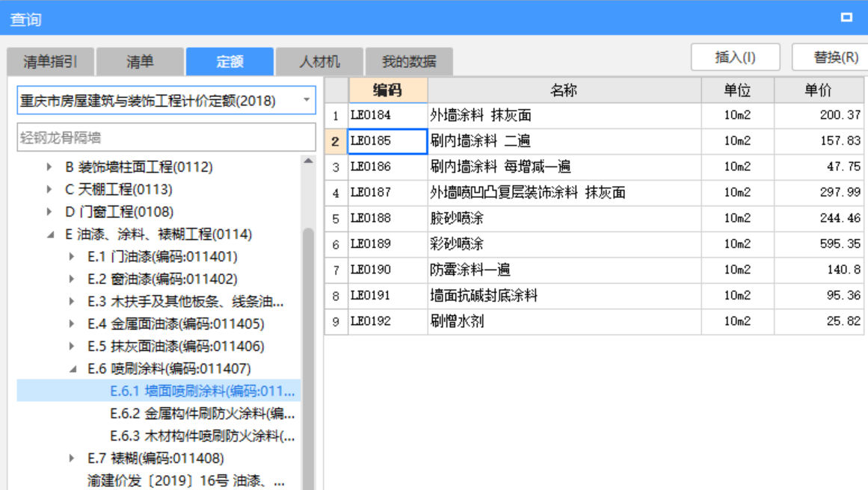Click the 轻钢龙骨隔墙 search field
868x490 pixels.
click(166, 137)
